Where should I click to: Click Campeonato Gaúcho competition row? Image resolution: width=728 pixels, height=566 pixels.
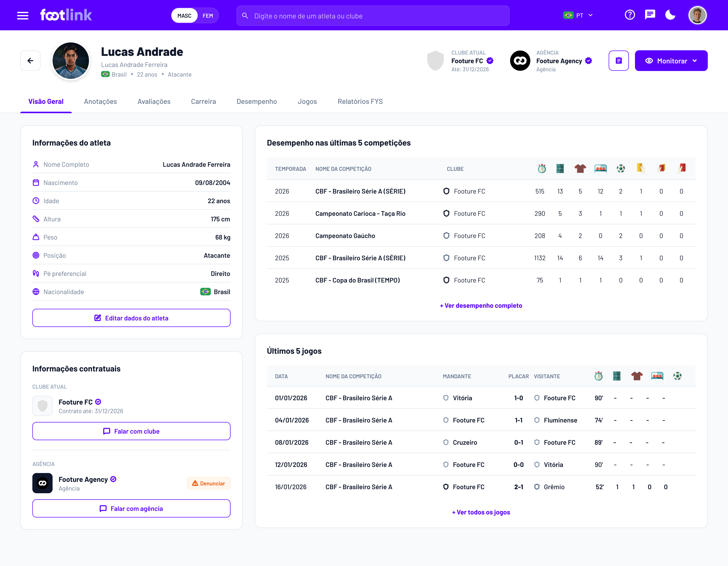(x=481, y=235)
